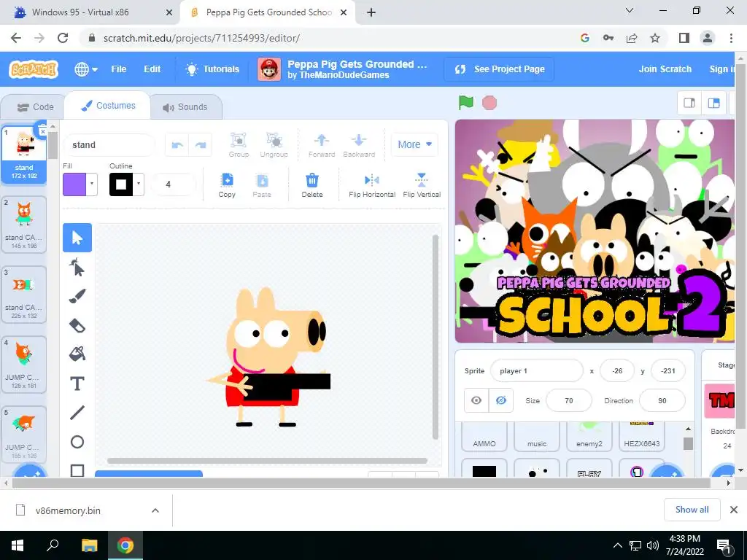This screenshot has width=747, height=560.
Task: Select costume 4 'JUMP C...' thumbnail
Action: point(24,365)
